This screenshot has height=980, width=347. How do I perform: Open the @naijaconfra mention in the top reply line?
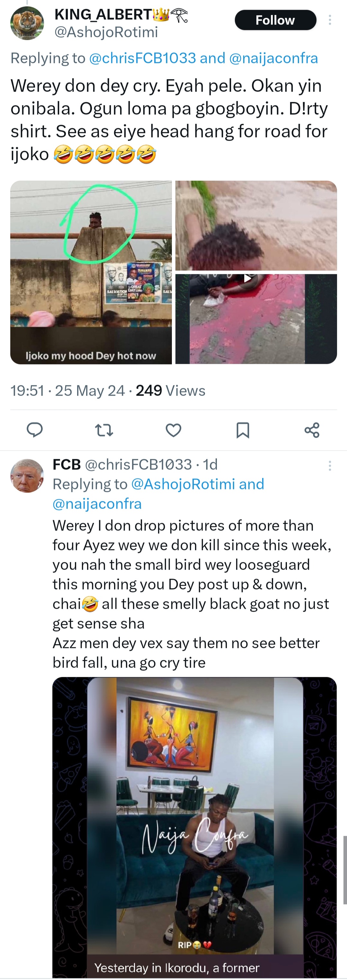pos(273,58)
